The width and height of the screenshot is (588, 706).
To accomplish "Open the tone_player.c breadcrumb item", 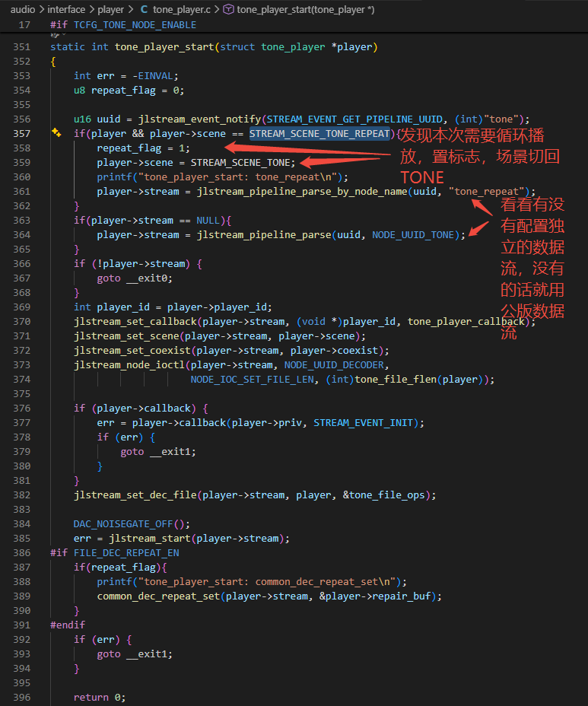I will point(183,9).
